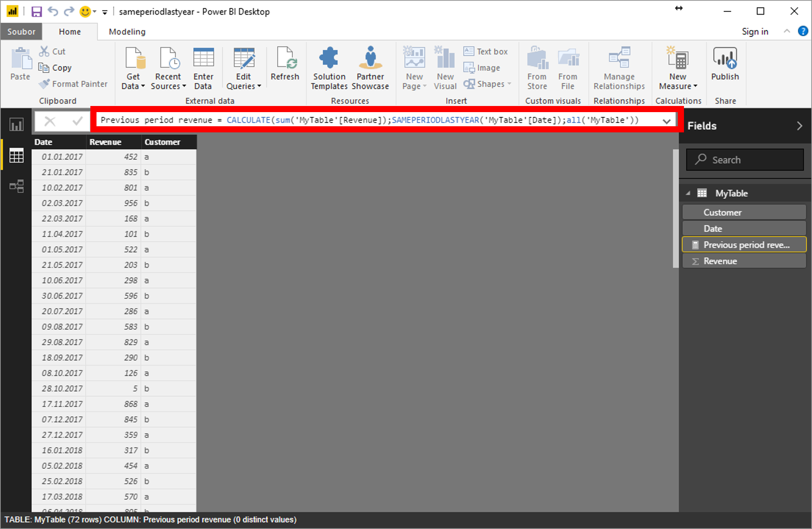This screenshot has height=529, width=812.
Task: Insert an Image
Action: coord(482,68)
